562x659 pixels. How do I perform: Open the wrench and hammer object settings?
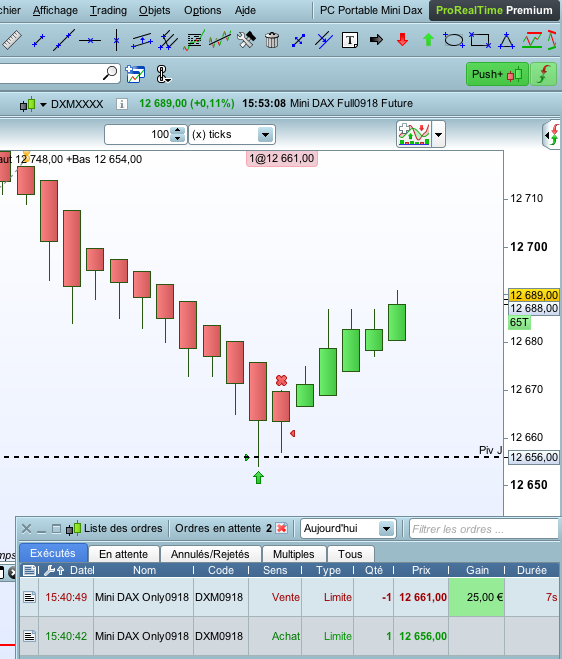pyautogui.click(x=246, y=40)
